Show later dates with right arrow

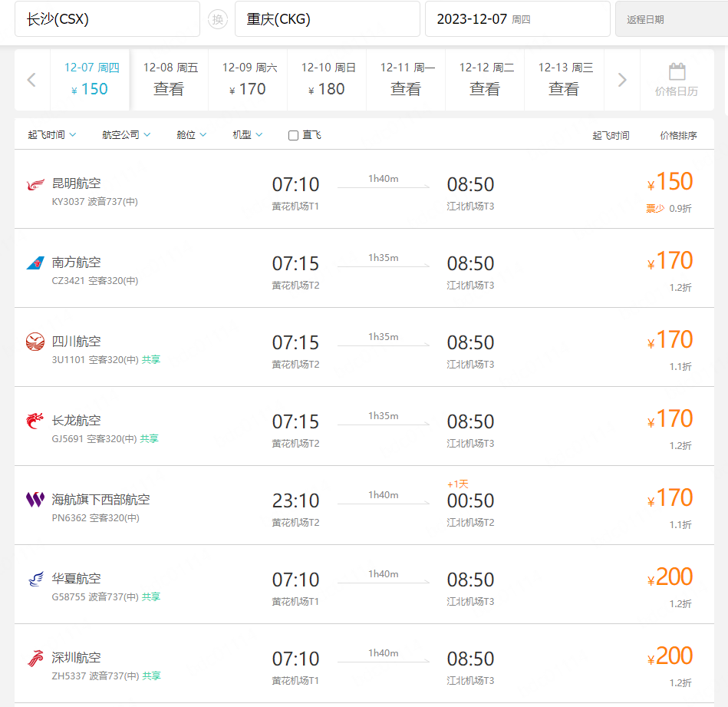[622, 80]
